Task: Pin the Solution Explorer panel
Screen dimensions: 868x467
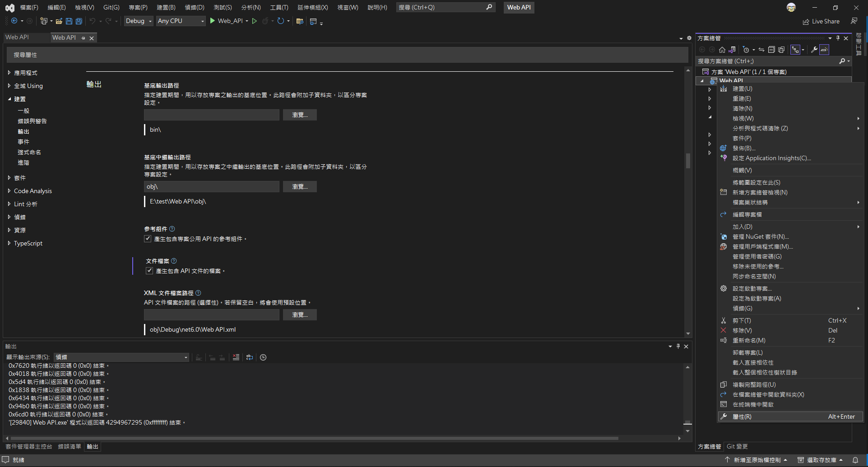Action: point(838,38)
